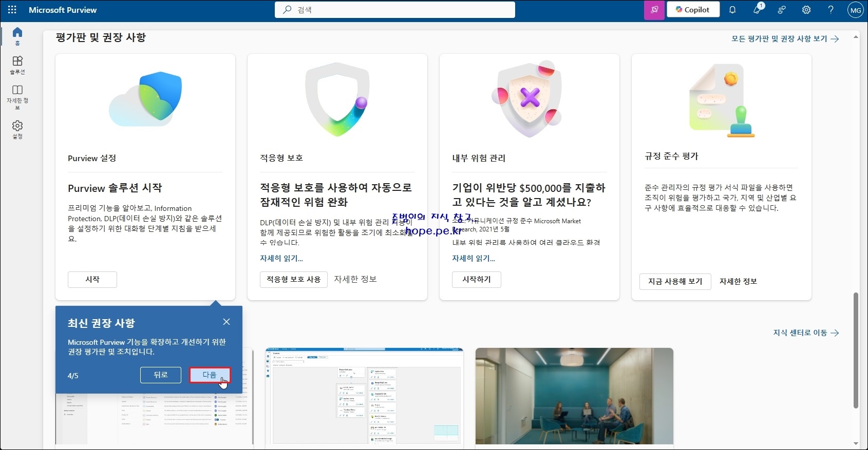Click 자세히 읽기 on the 내부 위험 관리 card
Screen dimensions: 868x450
(474, 259)
